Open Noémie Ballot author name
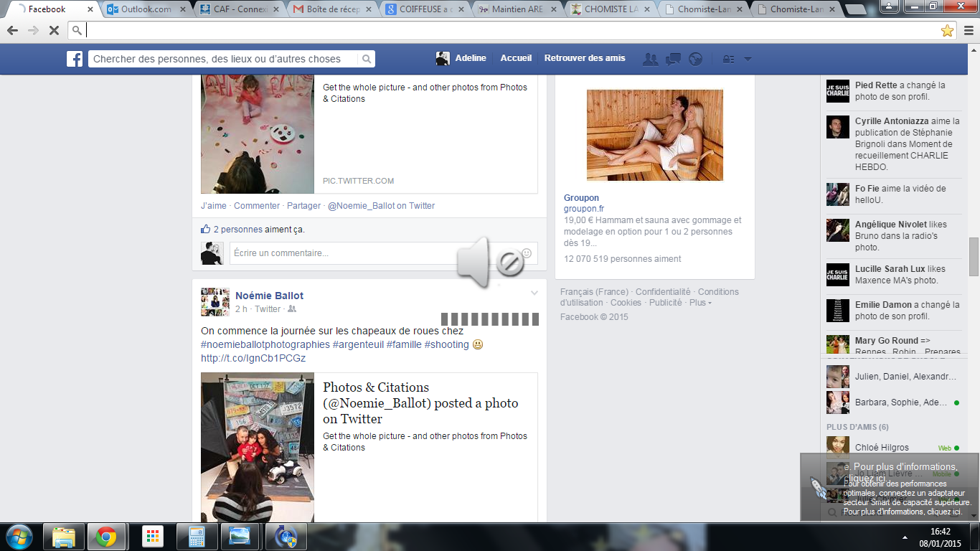The height and width of the screenshot is (551, 980). point(269,296)
